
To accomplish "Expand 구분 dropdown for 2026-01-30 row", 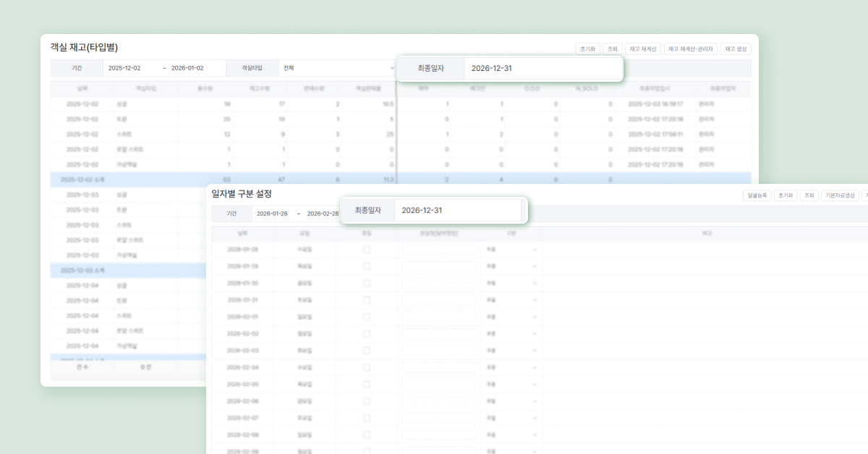I will click(x=511, y=283).
